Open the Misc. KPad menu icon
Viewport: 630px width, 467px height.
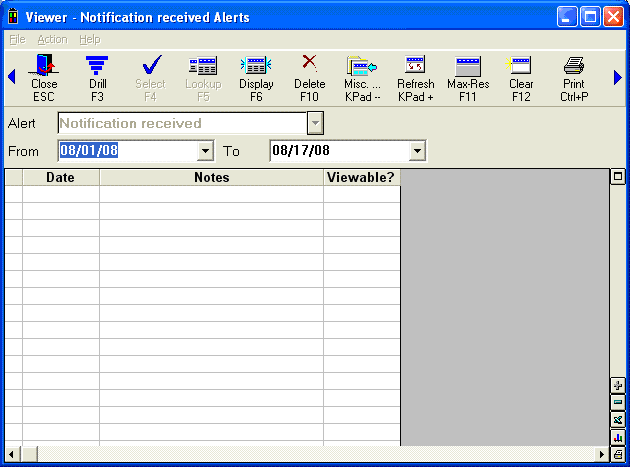pos(361,68)
